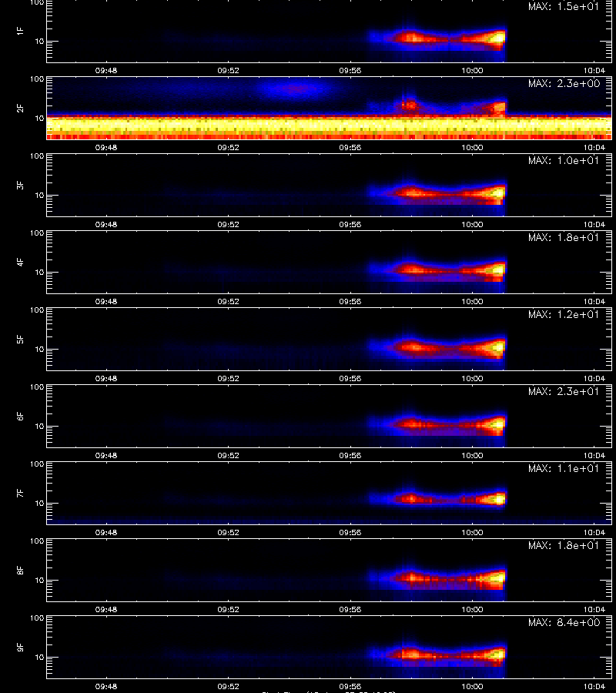Click the '100' y-axis label of panel 3F

tap(37, 156)
